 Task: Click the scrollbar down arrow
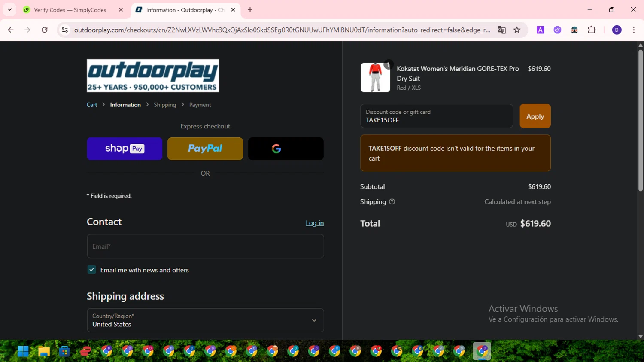point(640,336)
